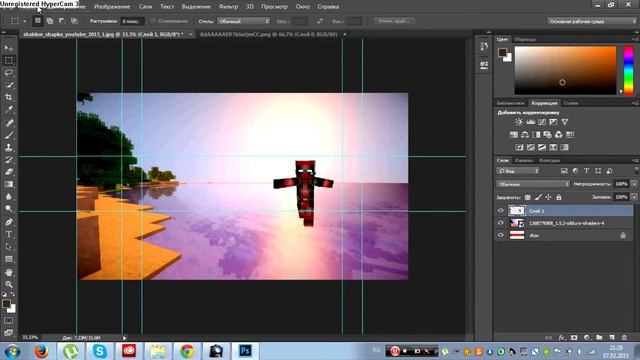Viewport: 640px width, 360px height.
Task: Select the Eyedropper tool
Action: [x=9, y=109]
